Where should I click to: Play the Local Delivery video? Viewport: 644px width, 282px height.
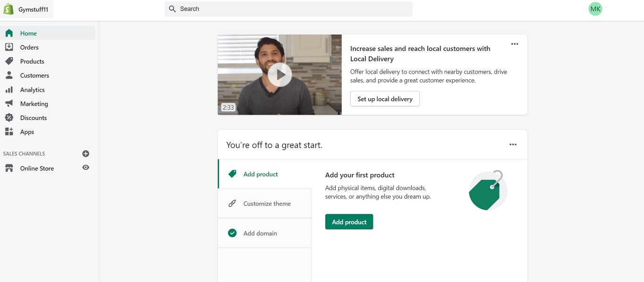click(x=280, y=75)
